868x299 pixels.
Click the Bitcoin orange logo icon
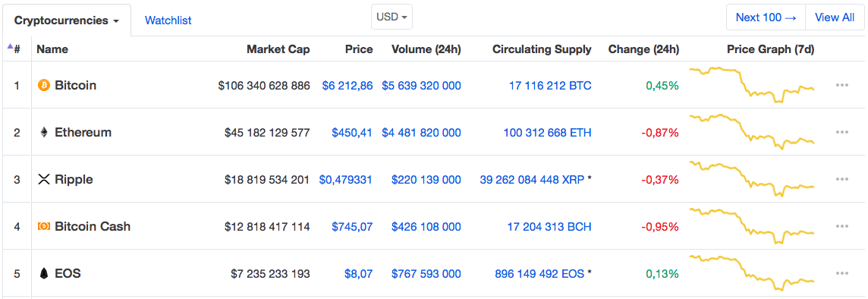pyautogui.click(x=43, y=85)
